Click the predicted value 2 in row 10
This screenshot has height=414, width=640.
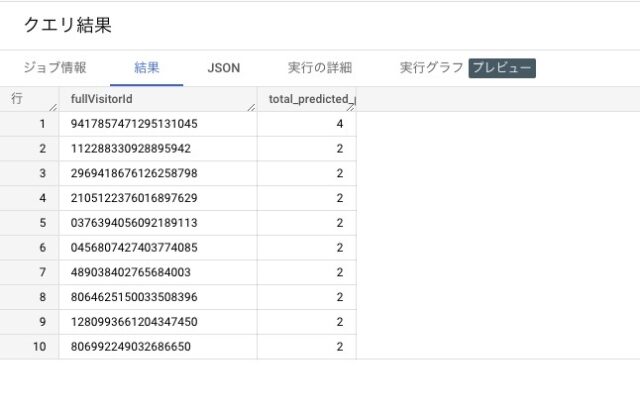click(x=340, y=347)
